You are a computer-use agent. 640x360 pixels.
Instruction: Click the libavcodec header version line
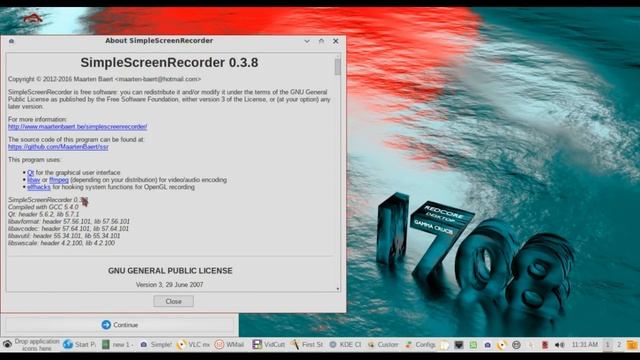click(69, 229)
